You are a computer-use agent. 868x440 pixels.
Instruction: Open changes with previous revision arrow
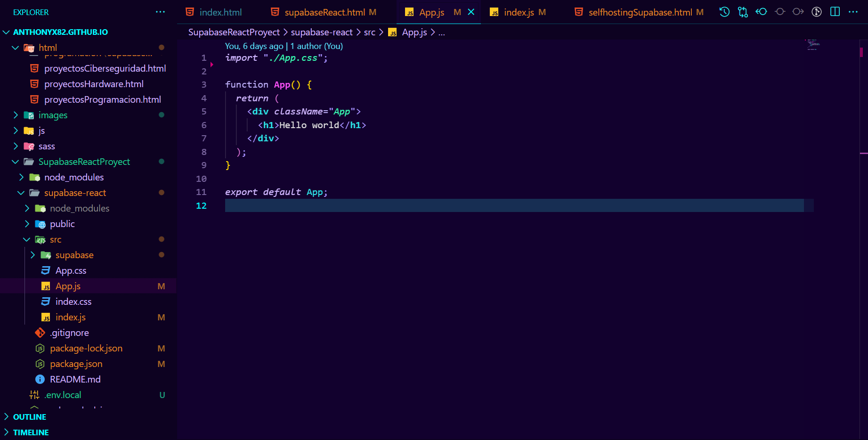coord(761,12)
